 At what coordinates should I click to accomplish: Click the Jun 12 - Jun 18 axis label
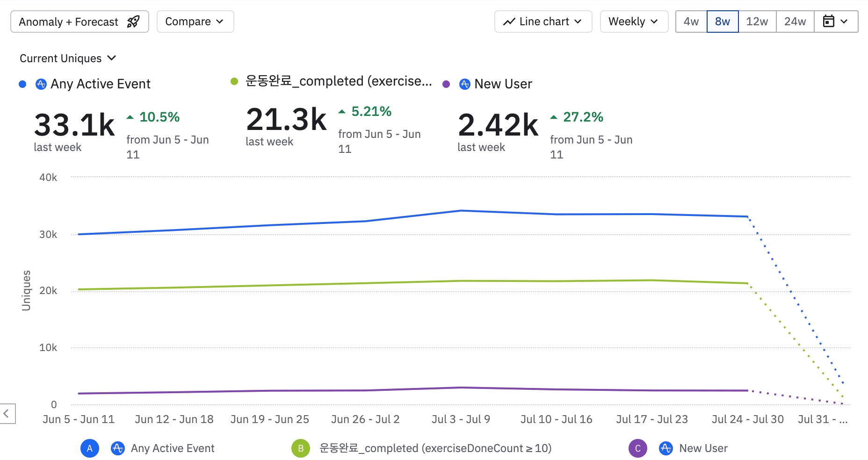174,419
